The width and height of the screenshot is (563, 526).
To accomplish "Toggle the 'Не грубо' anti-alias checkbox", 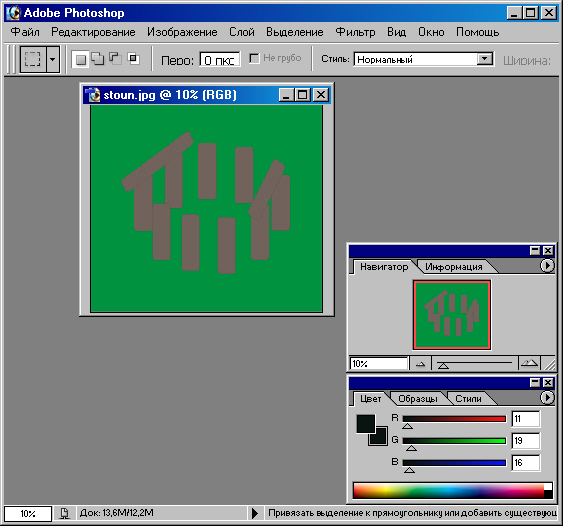I will click(x=254, y=58).
